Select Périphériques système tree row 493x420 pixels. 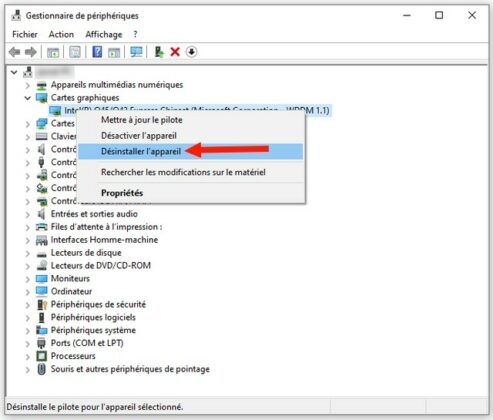(x=93, y=330)
